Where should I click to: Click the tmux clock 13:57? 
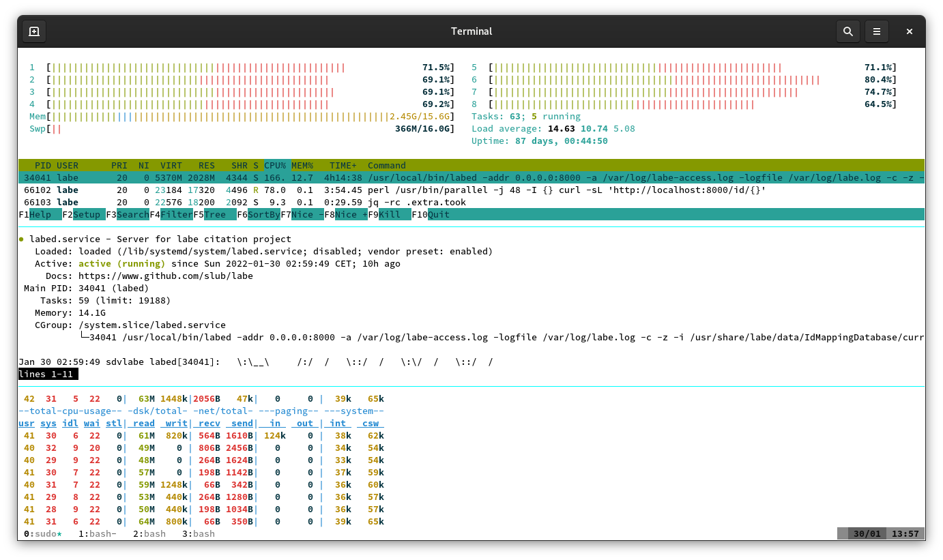905,534
